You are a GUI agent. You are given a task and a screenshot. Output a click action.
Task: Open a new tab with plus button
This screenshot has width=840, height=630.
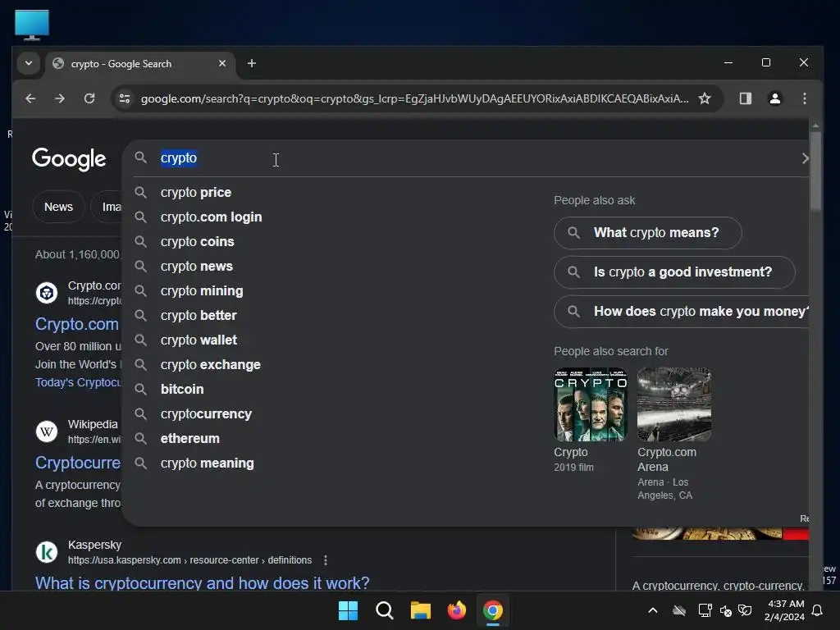click(251, 64)
